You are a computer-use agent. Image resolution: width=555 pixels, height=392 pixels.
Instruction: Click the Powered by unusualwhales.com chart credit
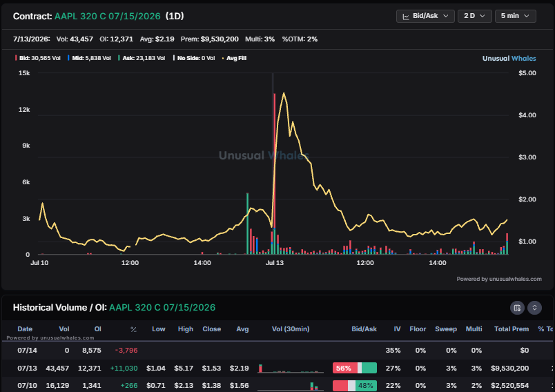(x=499, y=279)
